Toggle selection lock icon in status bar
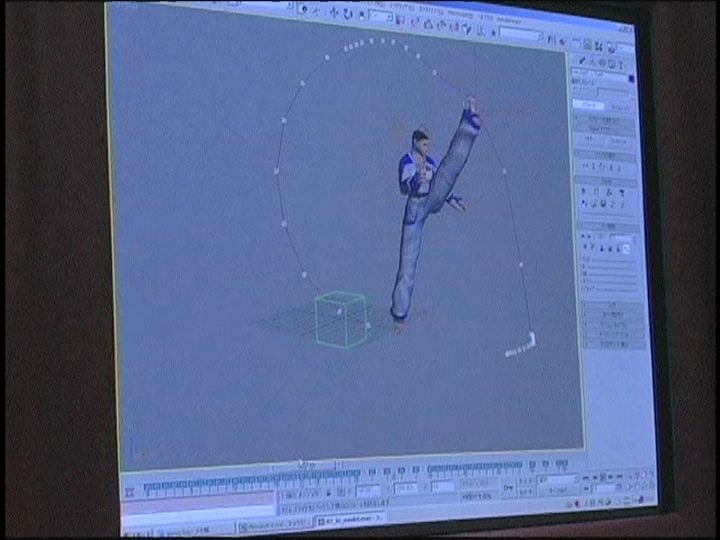The width and height of the screenshot is (720, 540). coord(329,493)
